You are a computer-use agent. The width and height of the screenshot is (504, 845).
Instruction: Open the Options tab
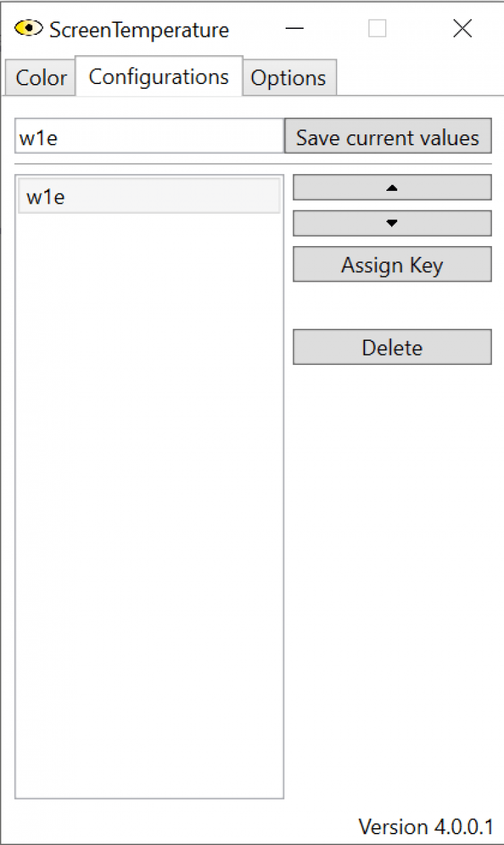[288, 78]
